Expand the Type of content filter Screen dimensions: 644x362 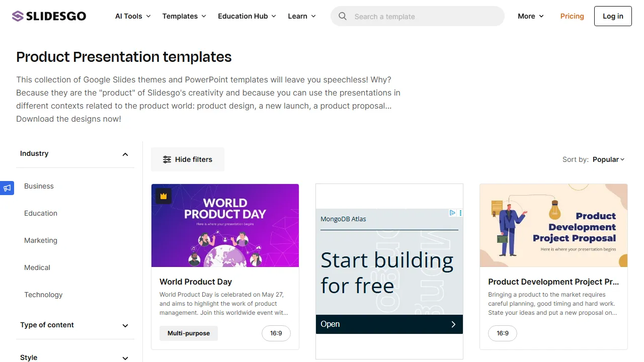(x=75, y=325)
